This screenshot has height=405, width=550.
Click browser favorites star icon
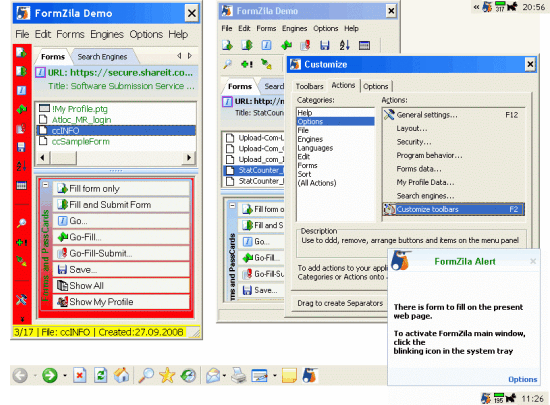click(167, 376)
